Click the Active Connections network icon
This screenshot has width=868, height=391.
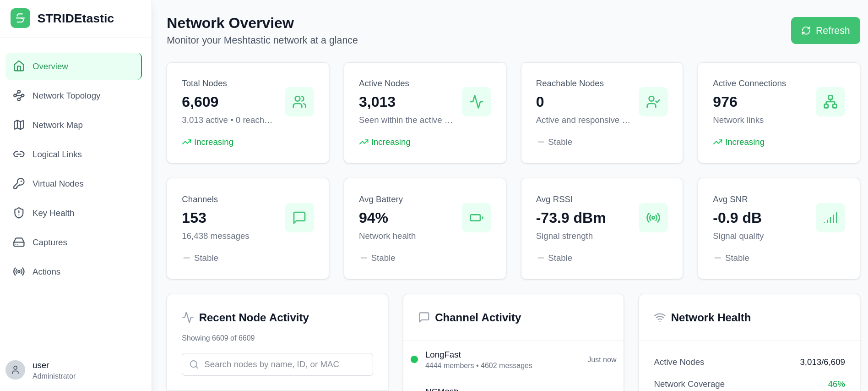(830, 102)
